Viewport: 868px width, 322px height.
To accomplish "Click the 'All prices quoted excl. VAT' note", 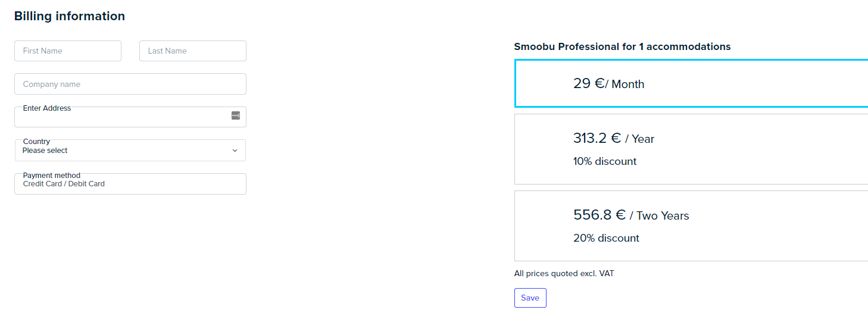I will [564, 274].
